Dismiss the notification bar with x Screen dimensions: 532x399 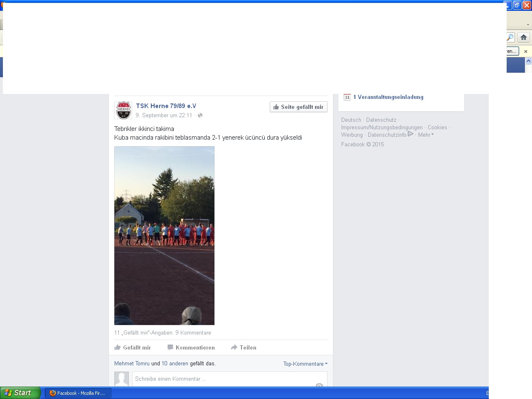click(x=526, y=52)
